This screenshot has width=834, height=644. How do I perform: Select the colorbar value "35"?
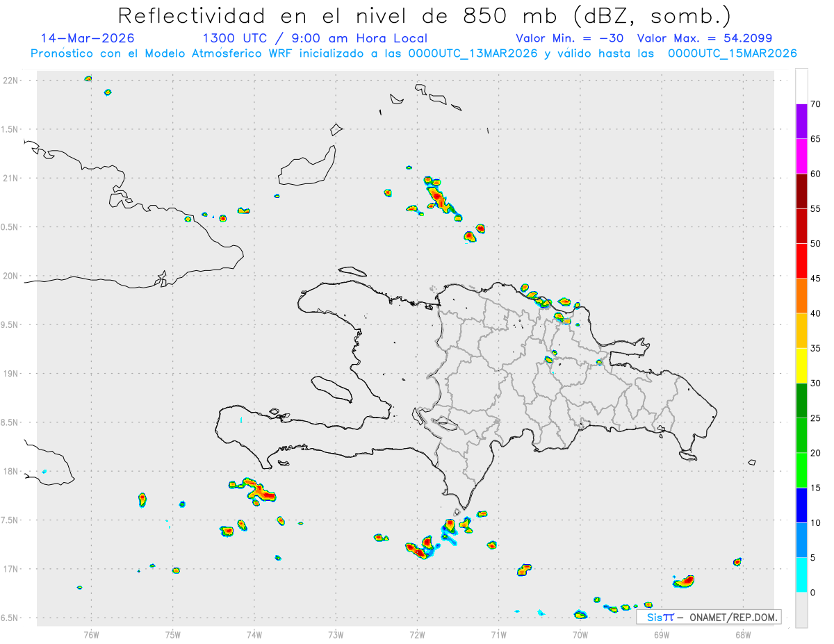coord(816,348)
